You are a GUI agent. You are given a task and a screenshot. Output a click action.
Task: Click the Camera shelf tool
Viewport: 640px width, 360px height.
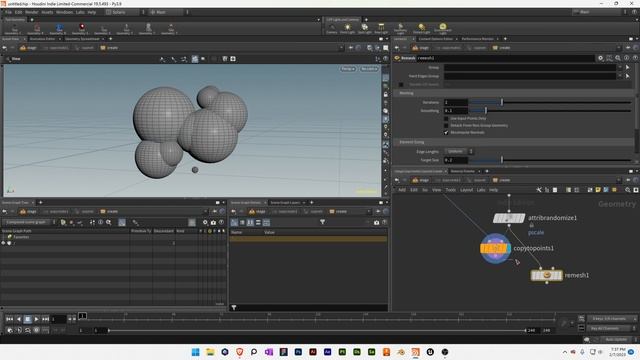point(332,29)
